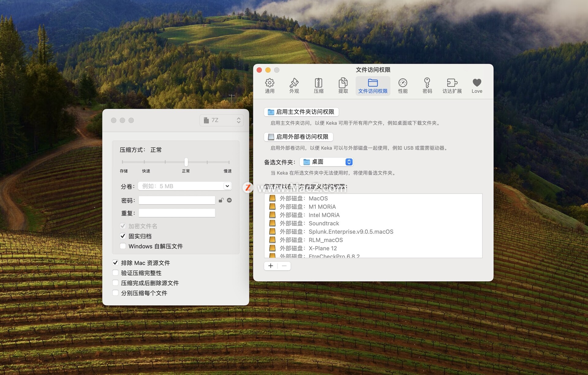Enable Windows 自解压文件 checkbox

123,246
